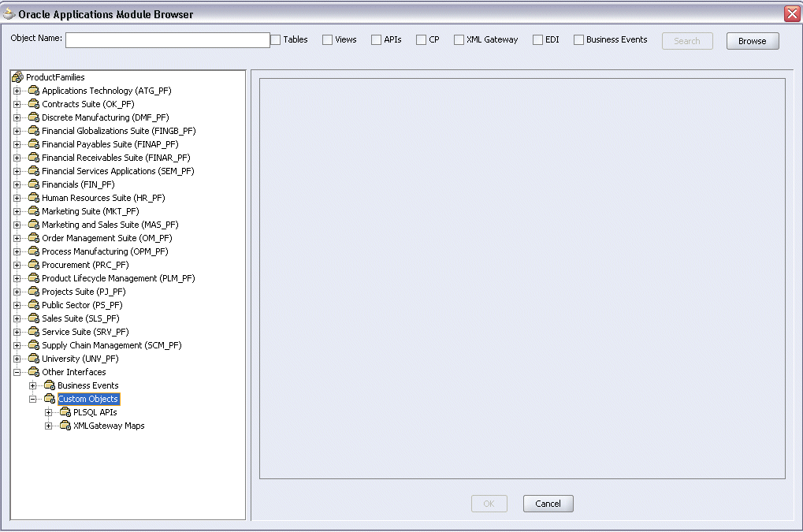The image size is (803, 532).
Task: Click the ProductFamilies root folder icon
Action: (17, 77)
